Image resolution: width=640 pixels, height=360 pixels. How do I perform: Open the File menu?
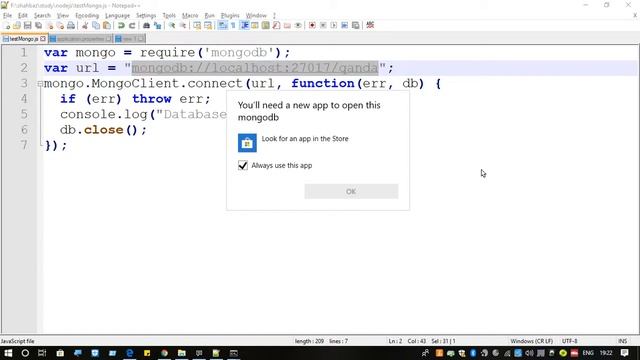7,16
